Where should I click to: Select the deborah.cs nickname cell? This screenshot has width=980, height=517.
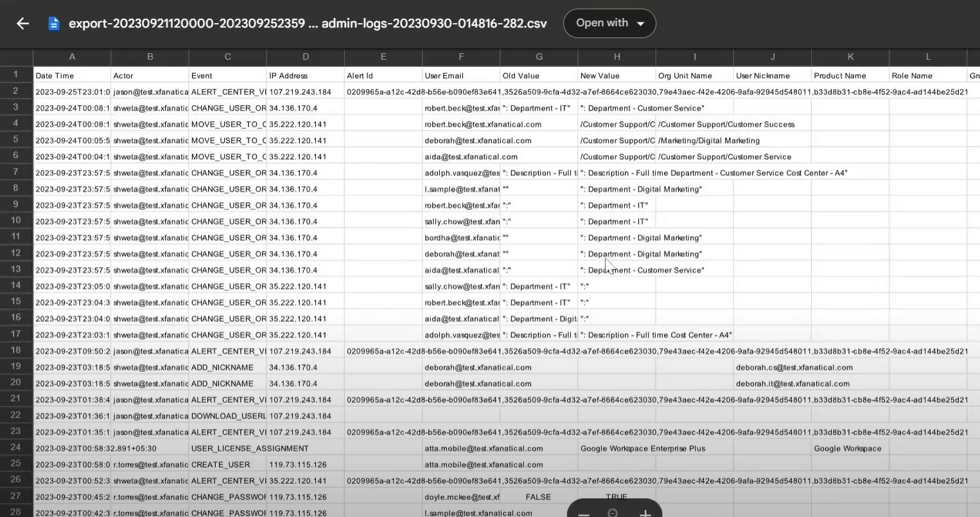772,367
